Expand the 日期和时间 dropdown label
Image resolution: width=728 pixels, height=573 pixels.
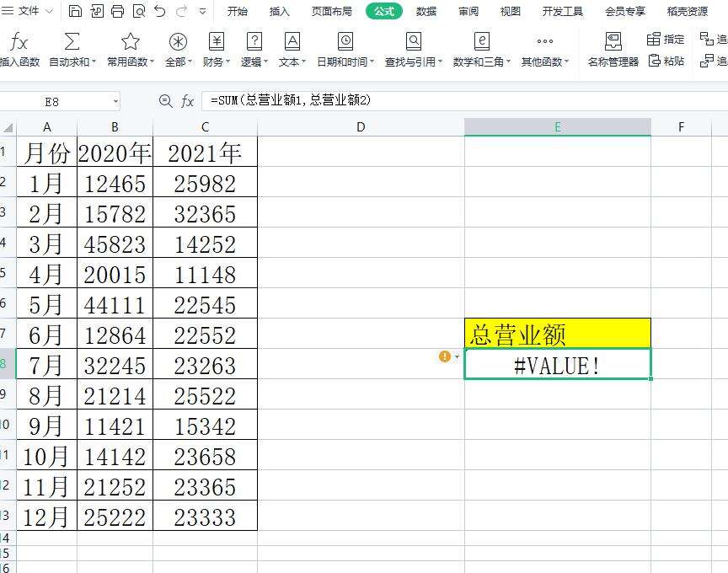click(x=345, y=62)
